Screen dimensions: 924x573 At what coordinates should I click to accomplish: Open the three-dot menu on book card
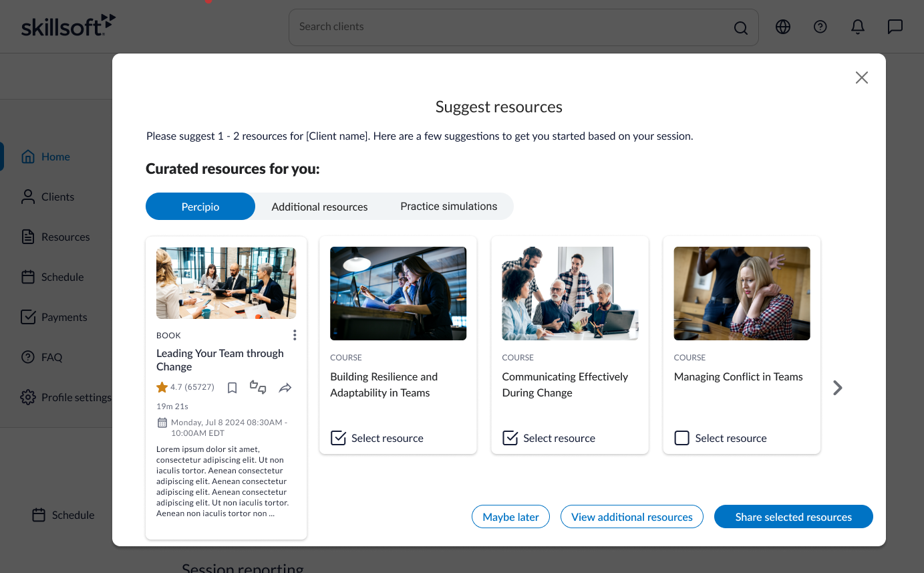coord(295,335)
